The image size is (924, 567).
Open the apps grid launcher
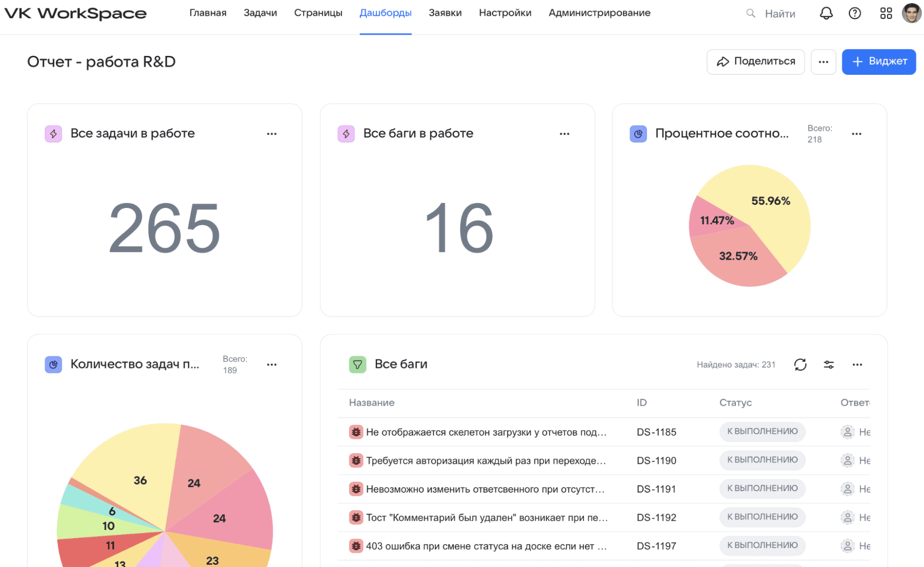[886, 13]
